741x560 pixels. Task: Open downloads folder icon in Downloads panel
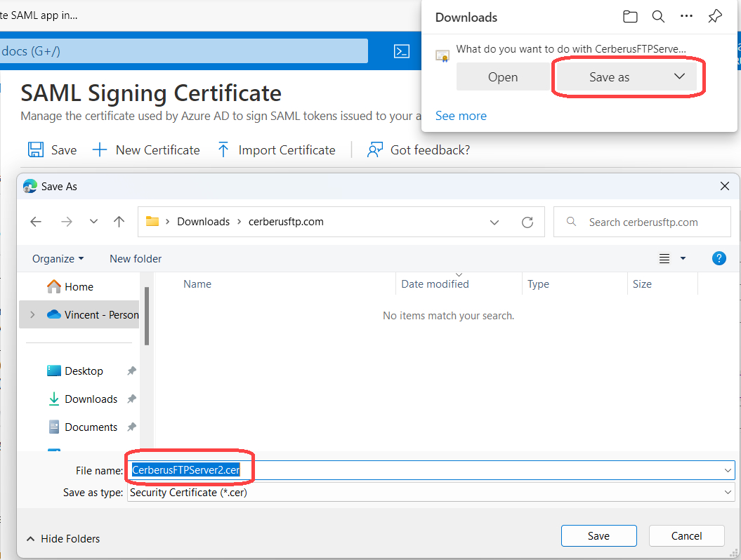630,17
